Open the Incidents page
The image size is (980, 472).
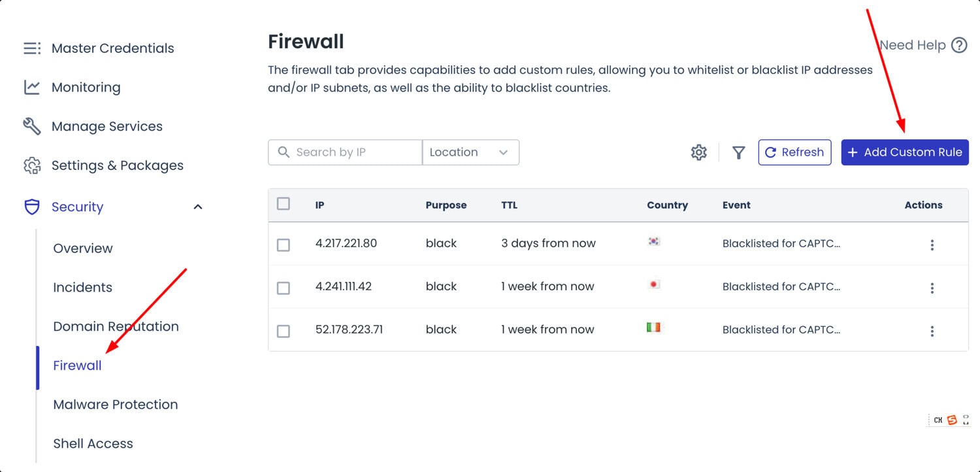pos(82,287)
